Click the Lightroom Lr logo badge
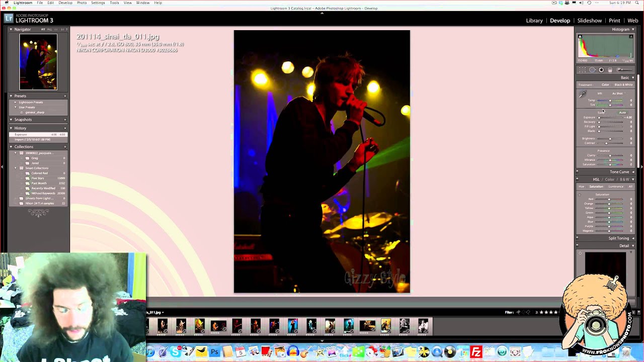This screenshot has width=644, height=362. 9,18
